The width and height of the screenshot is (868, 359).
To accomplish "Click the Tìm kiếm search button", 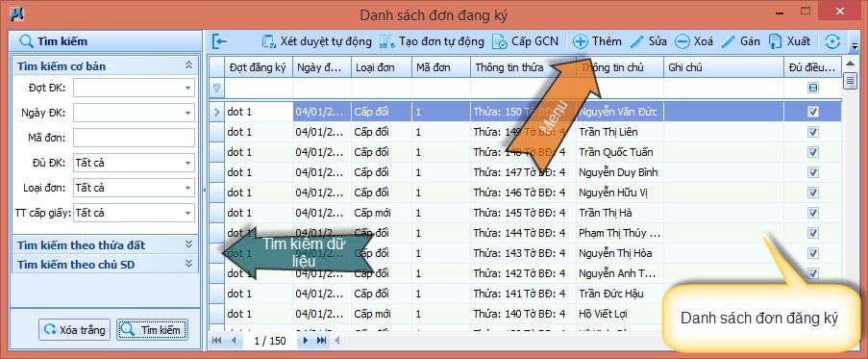I will [x=152, y=330].
